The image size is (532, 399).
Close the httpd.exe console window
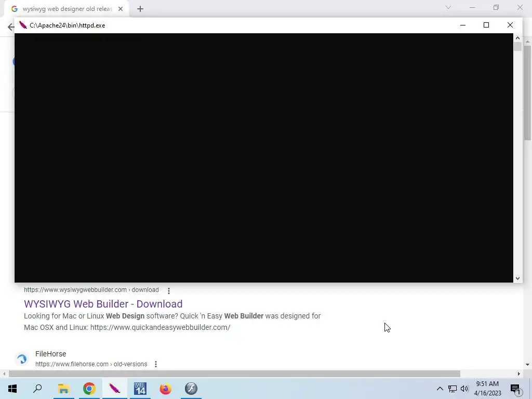(510, 25)
